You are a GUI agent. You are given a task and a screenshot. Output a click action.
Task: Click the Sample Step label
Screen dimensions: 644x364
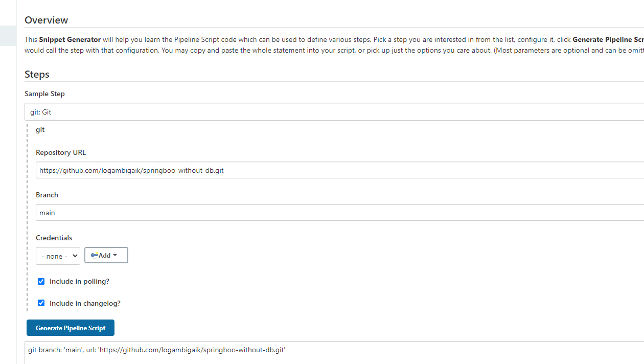tap(44, 94)
